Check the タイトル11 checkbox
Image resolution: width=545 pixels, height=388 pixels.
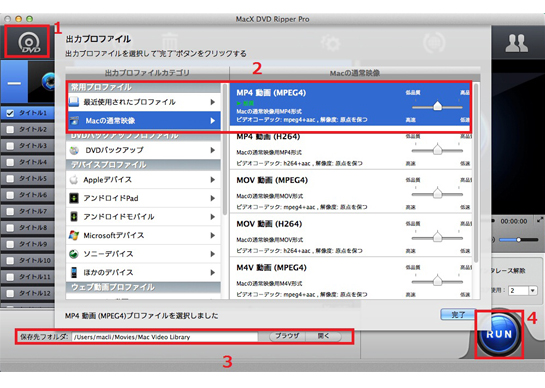coord(10,277)
